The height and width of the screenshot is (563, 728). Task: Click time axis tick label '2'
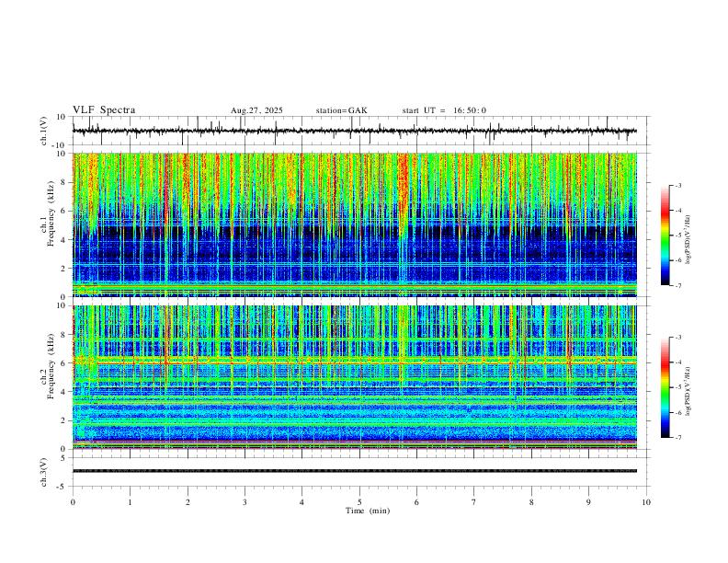[188, 502]
